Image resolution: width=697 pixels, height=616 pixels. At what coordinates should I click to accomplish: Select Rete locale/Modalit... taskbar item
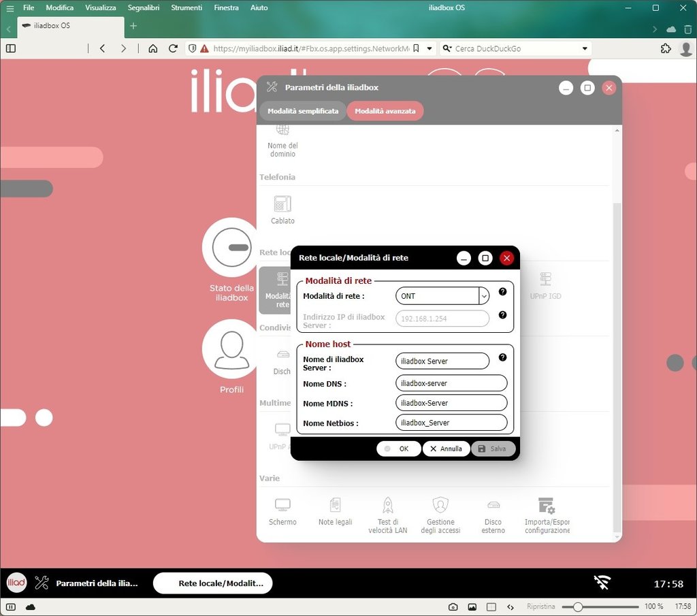(212, 583)
